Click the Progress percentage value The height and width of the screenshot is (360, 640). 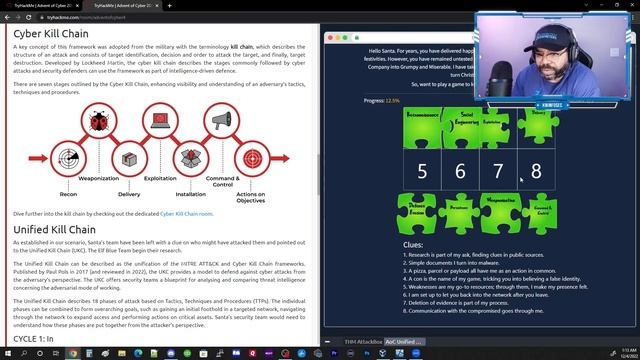click(392, 100)
